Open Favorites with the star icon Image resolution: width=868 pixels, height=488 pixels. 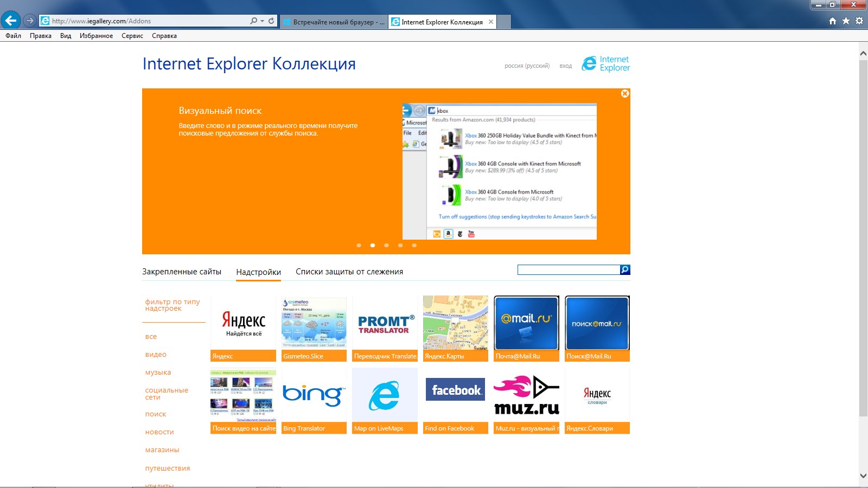[846, 21]
